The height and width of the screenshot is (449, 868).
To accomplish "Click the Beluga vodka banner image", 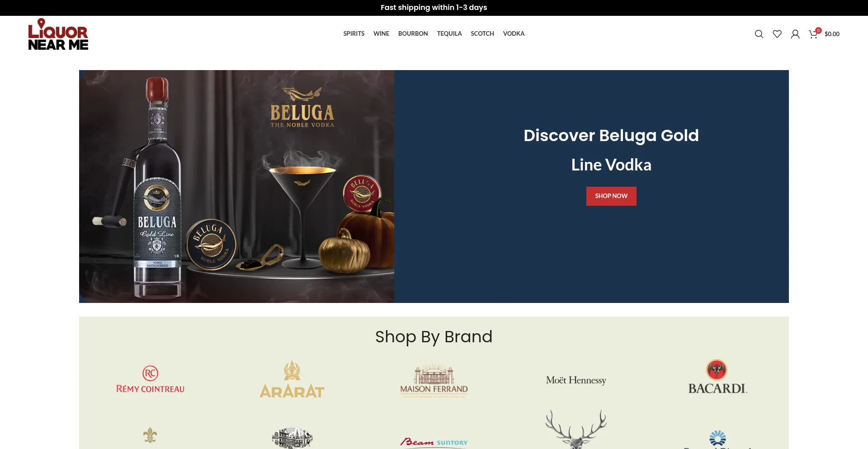I will point(236,186).
